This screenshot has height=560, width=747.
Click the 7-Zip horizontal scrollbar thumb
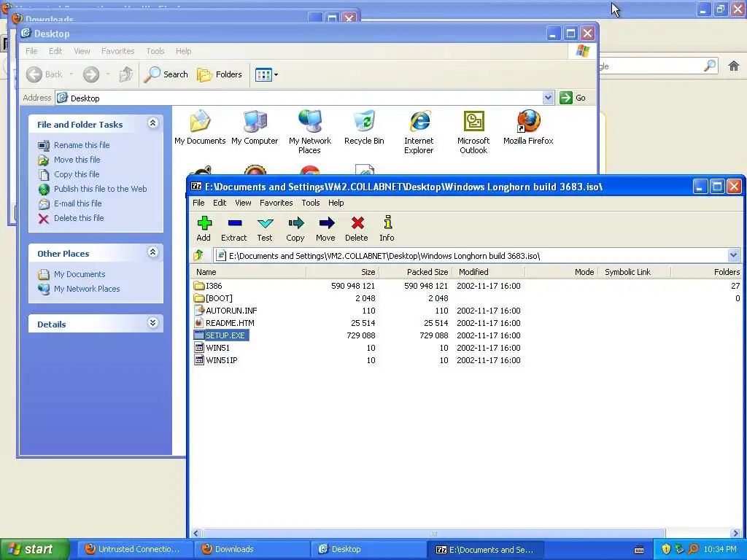[x=433, y=533]
